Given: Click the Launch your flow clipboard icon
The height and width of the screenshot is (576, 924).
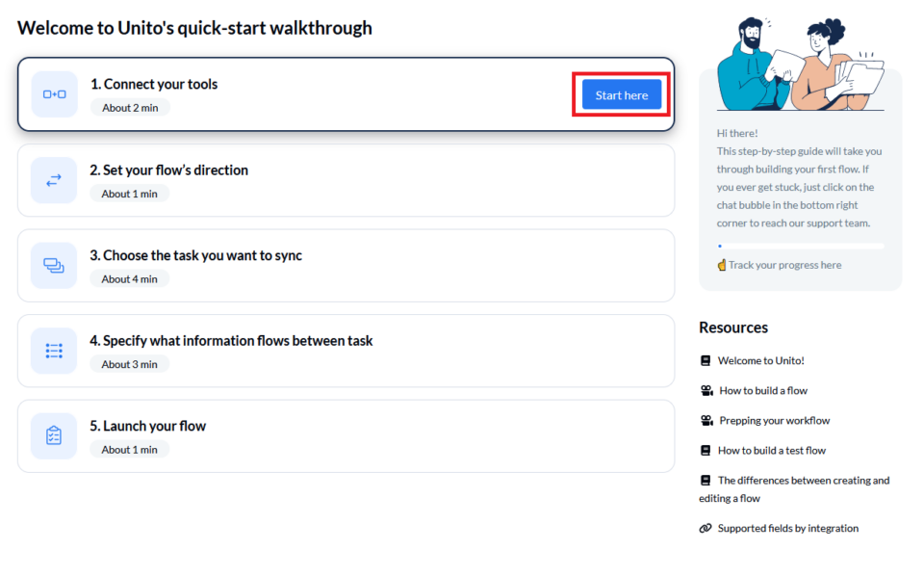Looking at the screenshot, I should [54, 435].
